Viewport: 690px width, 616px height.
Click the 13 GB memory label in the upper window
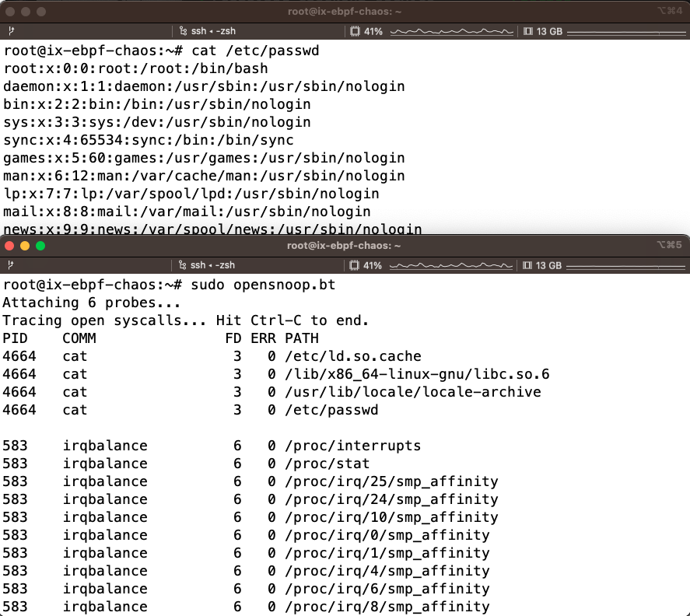(x=549, y=31)
